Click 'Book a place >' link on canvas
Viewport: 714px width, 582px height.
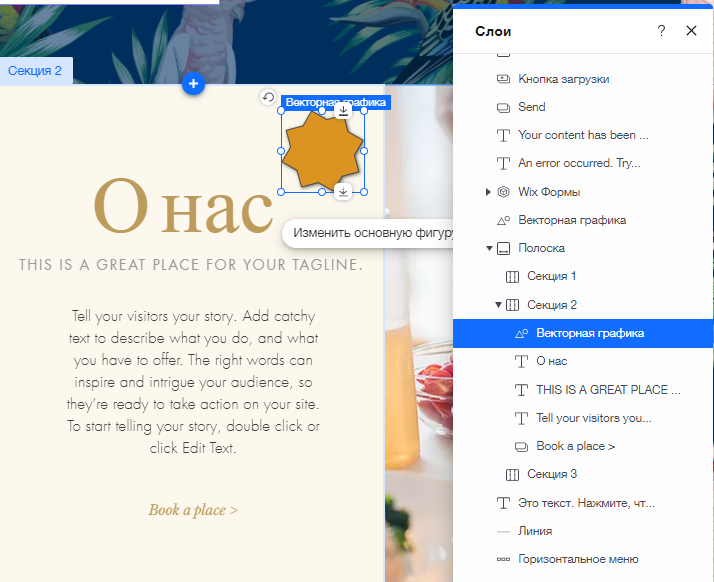[x=193, y=510]
